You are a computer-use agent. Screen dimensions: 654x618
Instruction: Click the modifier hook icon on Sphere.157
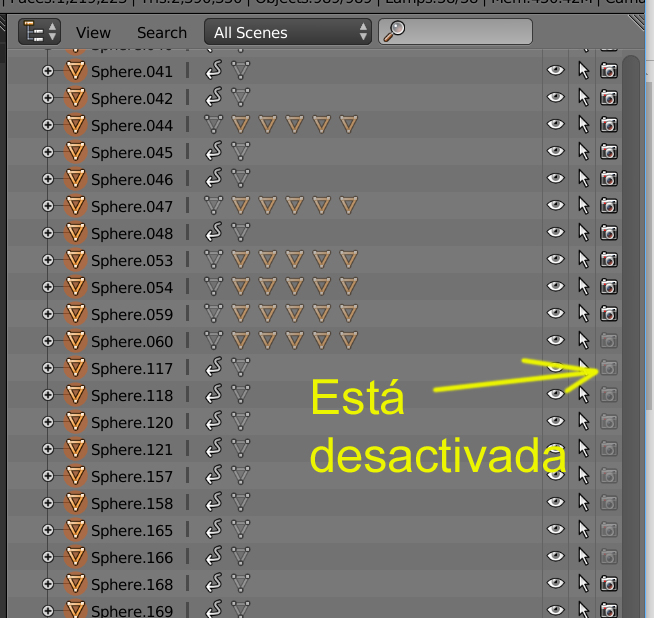point(214,475)
